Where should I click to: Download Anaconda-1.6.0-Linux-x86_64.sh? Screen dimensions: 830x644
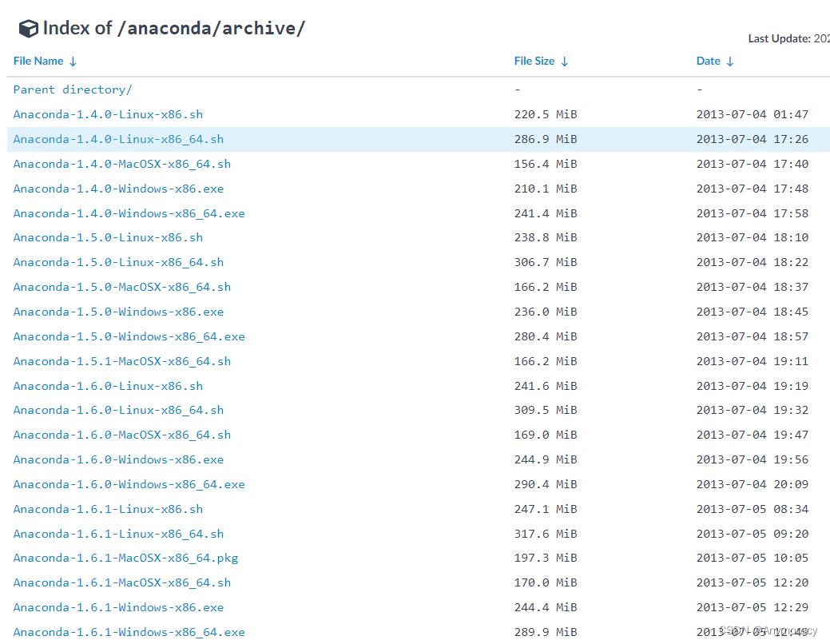tap(118, 410)
